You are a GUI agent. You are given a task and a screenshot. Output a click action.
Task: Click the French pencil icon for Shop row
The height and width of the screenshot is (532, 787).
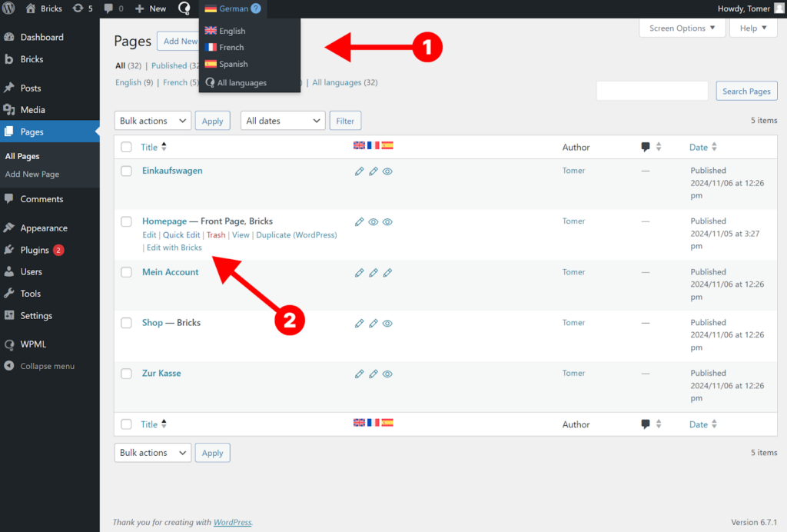click(374, 324)
